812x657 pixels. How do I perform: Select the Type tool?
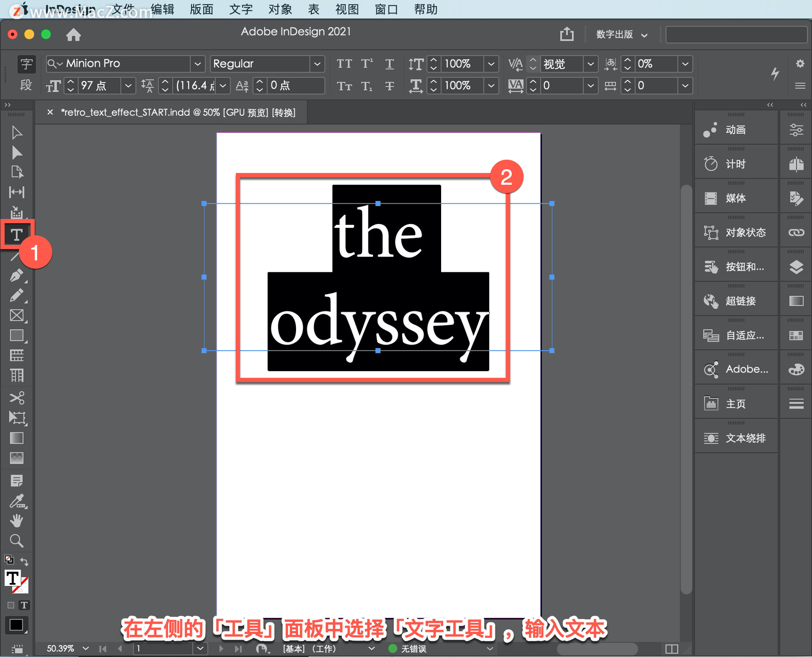[x=16, y=234]
